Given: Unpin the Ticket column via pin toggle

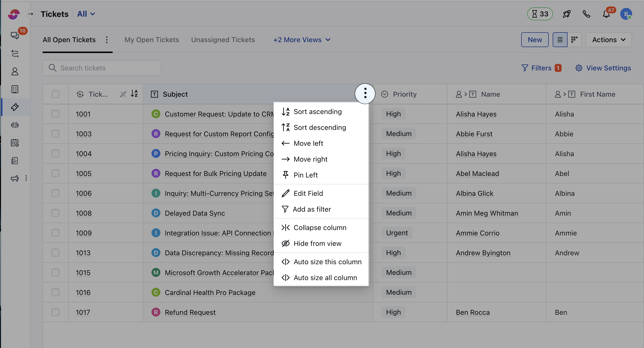Looking at the screenshot, I should [123, 94].
